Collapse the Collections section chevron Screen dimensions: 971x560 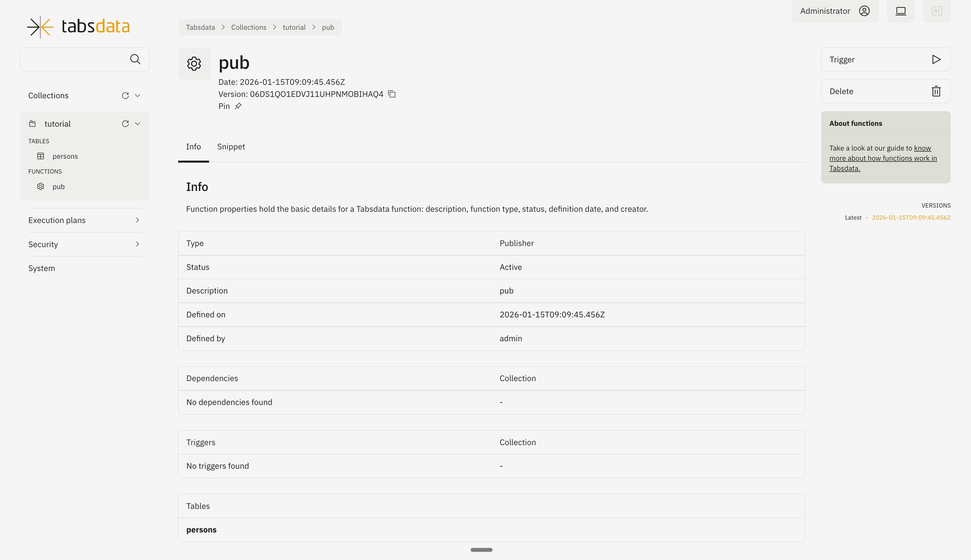(x=137, y=95)
